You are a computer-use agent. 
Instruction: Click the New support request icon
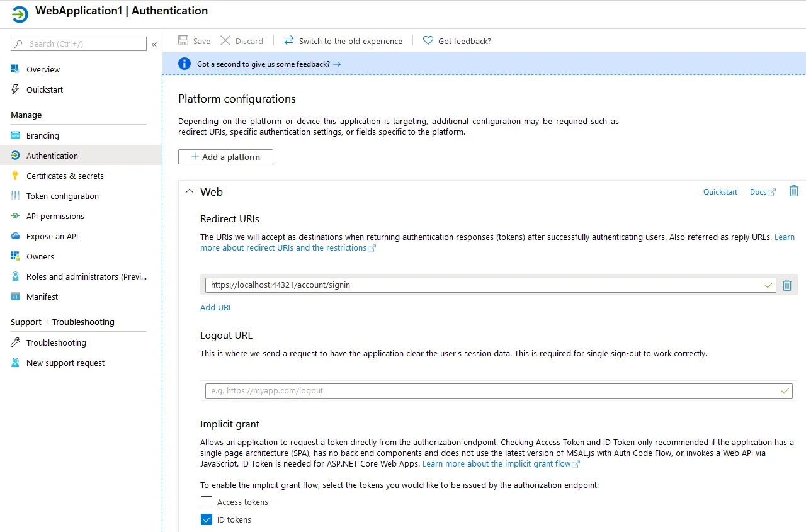click(x=15, y=363)
